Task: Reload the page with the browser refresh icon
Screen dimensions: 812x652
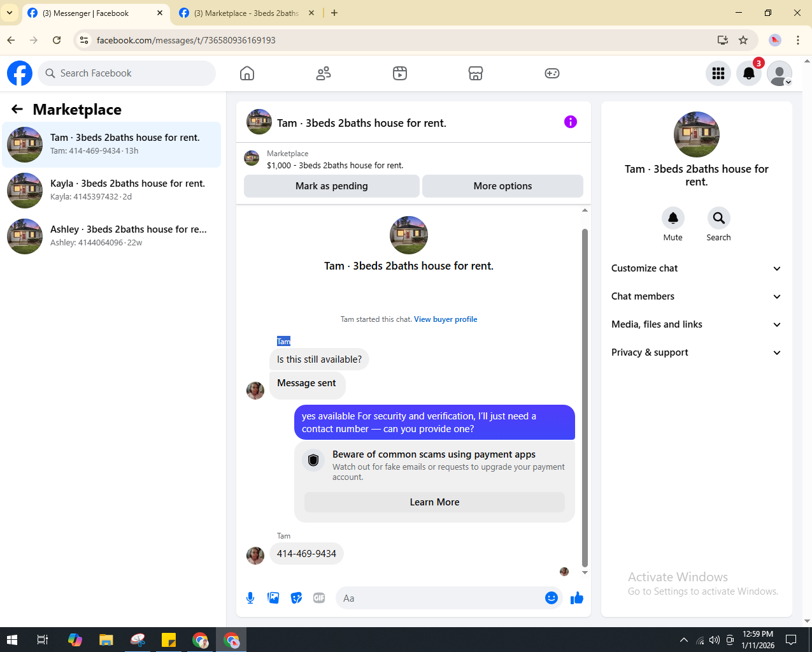Action: (57, 40)
